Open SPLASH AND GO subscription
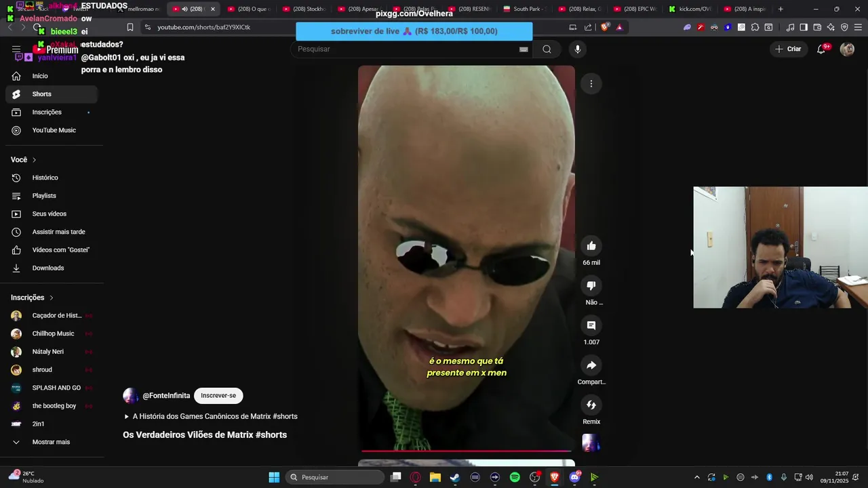The height and width of the screenshot is (488, 868). pos(52,388)
